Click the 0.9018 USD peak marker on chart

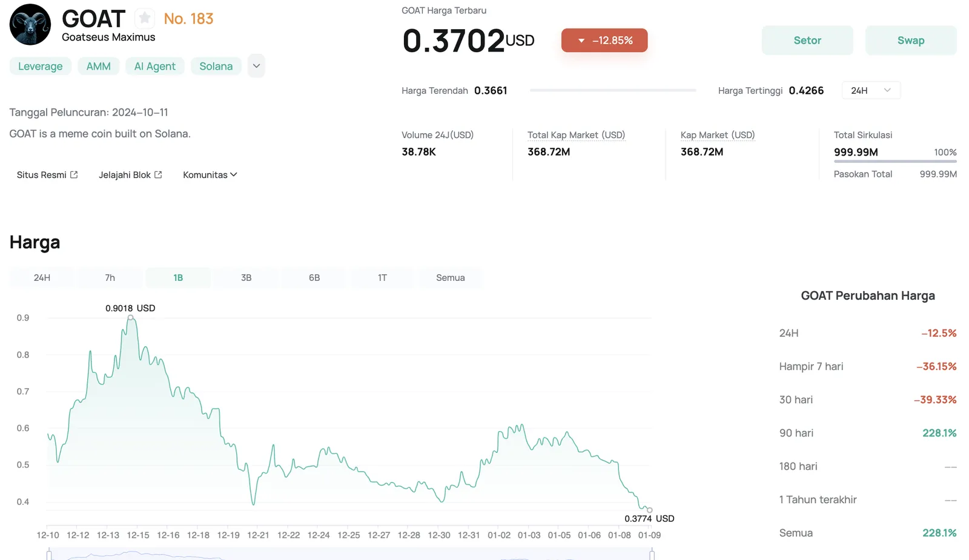coord(130,317)
